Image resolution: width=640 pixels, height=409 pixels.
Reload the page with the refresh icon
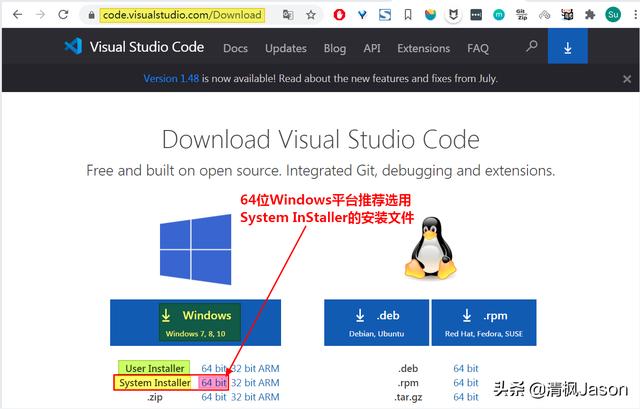63,15
